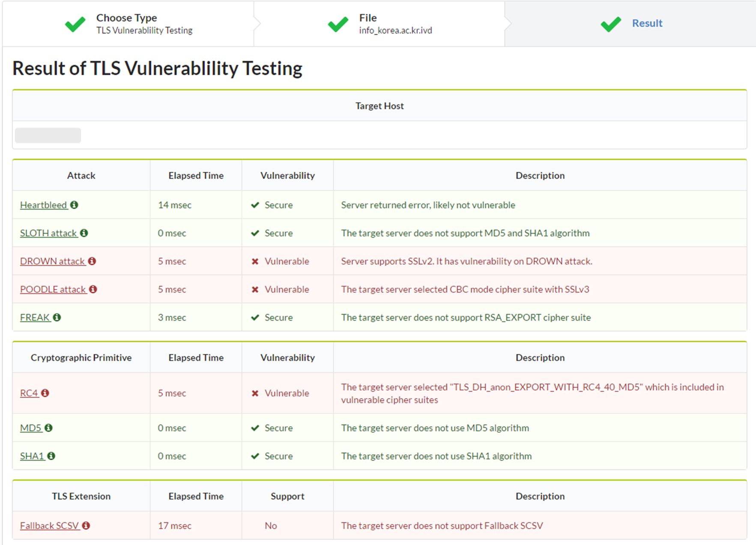Click the Fallback SCSV info icon
Viewport: 756px width, 545px height.
(86, 525)
